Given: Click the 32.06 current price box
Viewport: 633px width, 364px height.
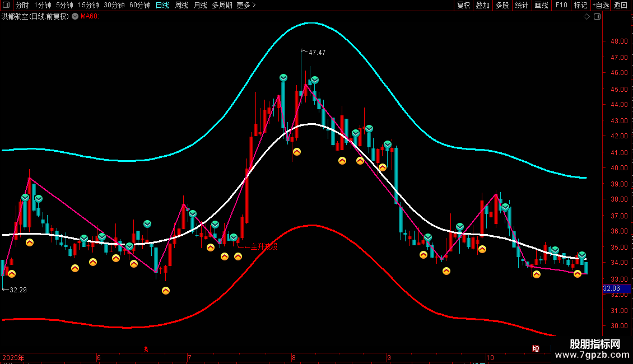Looking at the screenshot, I should pos(616,288).
